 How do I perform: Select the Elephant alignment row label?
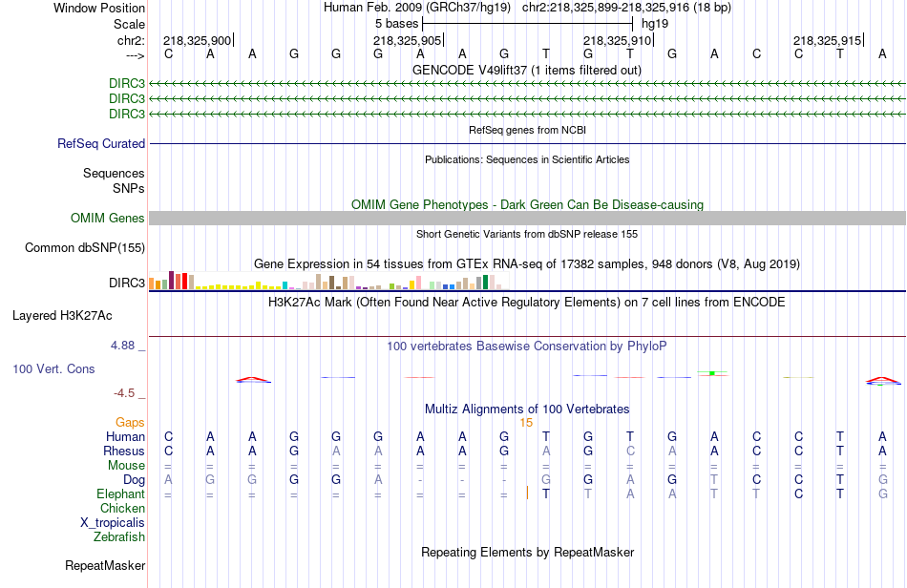pos(121,493)
